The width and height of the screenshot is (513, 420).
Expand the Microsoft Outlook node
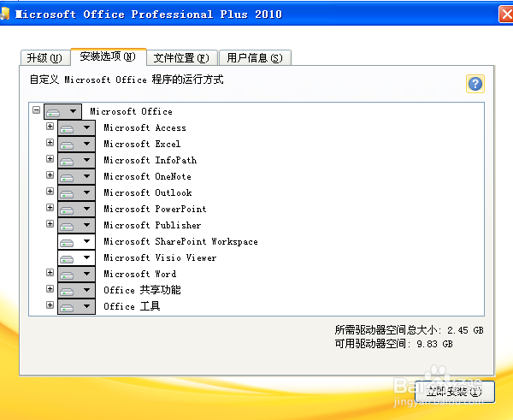(x=50, y=191)
